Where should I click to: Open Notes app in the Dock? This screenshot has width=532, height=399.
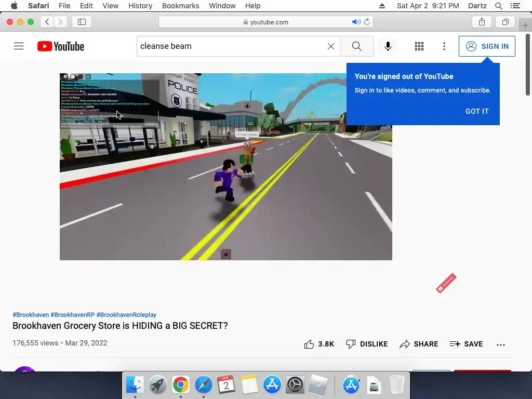(x=249, y=385)
